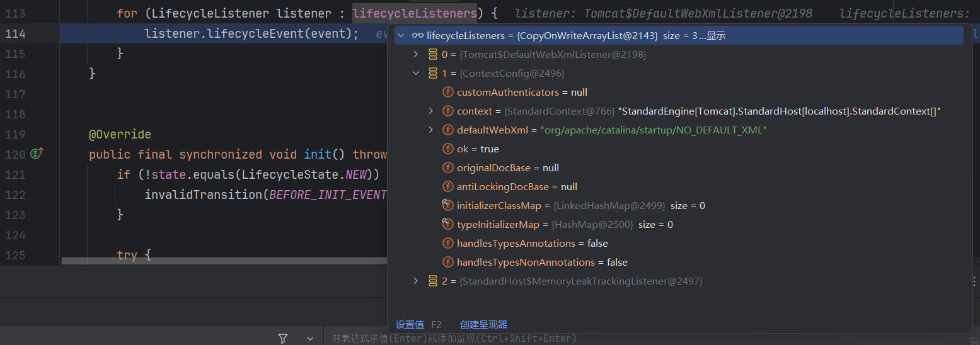Click the field icon beside initializerClassMap
Image resolution: width=980 pixels, height=345 pixels.
pyautogui.click(x=447, y=205)
